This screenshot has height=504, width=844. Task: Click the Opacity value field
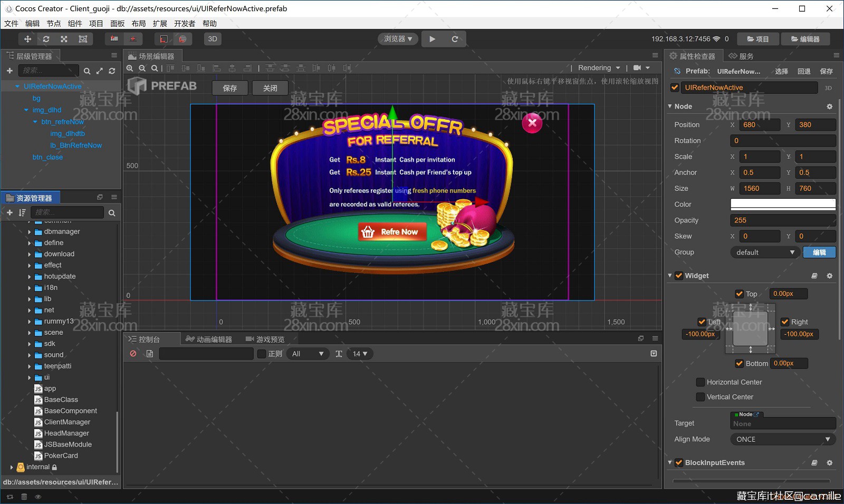click(x=783, y=220)
